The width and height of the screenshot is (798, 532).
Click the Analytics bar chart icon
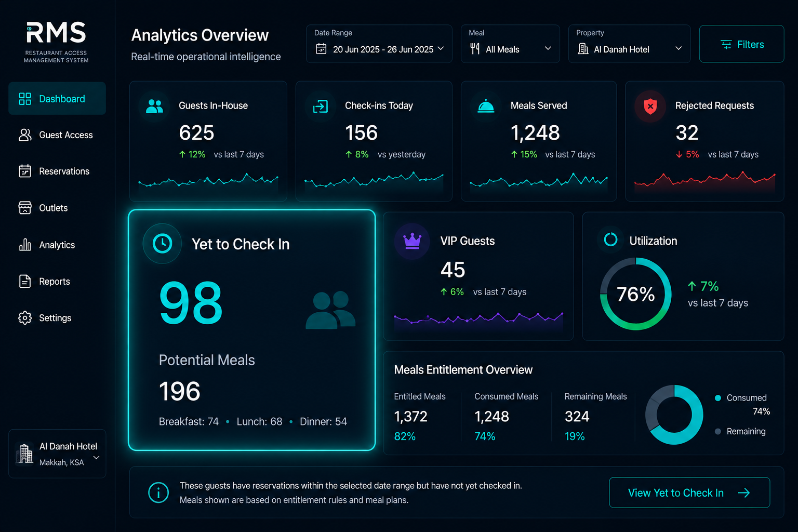[25, 245]
